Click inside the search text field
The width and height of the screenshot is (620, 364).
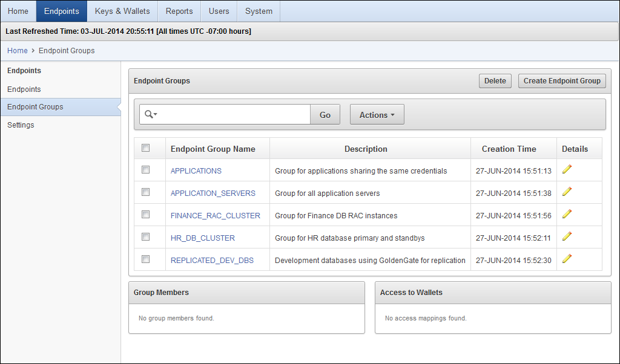point(234,114)
